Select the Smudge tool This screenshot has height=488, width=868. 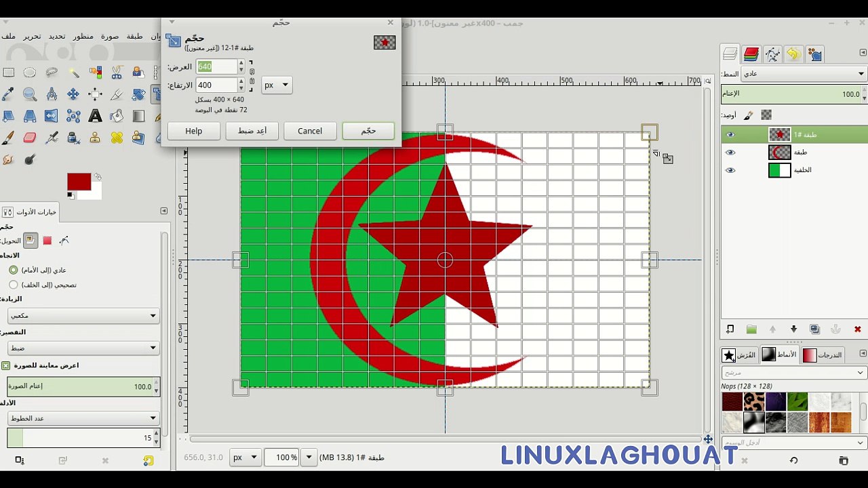click(8, 159)
